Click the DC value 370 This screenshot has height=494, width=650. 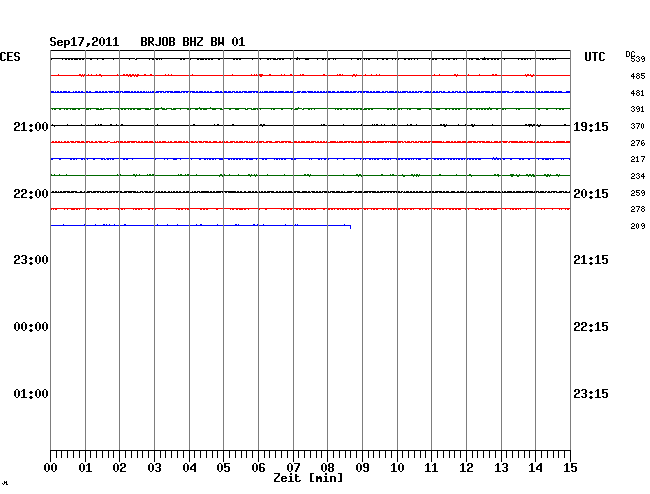pyautogui.click(x=638, y=126)
